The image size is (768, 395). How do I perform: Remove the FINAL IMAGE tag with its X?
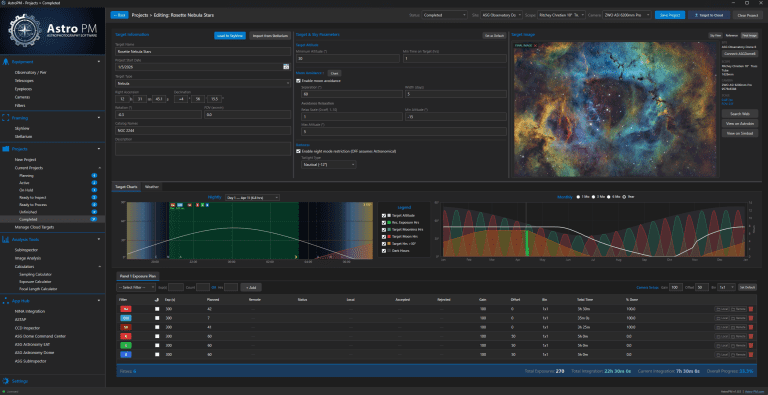[x=535, y=46]
